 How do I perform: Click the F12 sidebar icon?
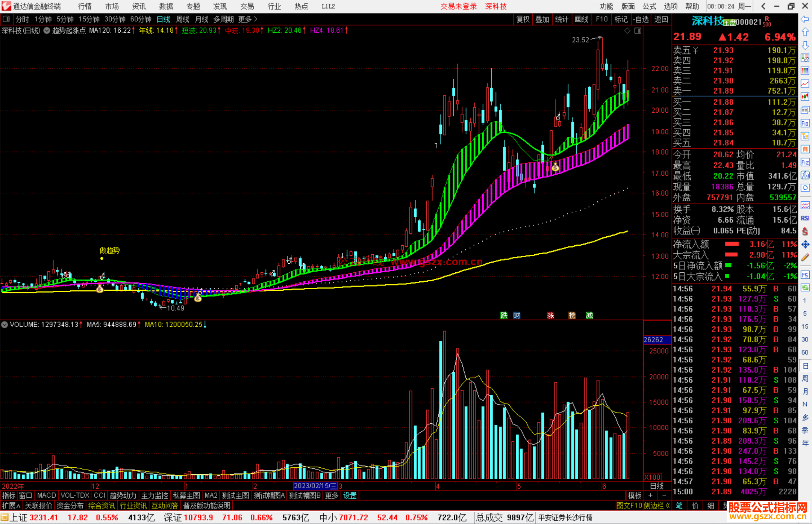805,162
